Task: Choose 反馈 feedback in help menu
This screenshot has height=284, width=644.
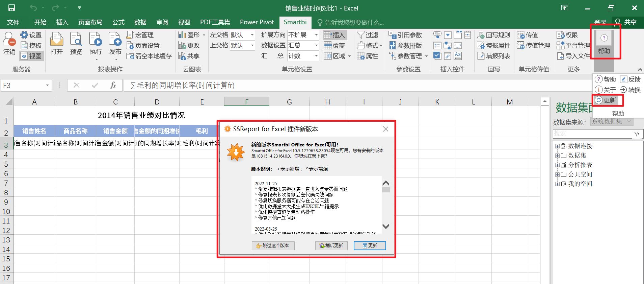Action: point(630,79)
